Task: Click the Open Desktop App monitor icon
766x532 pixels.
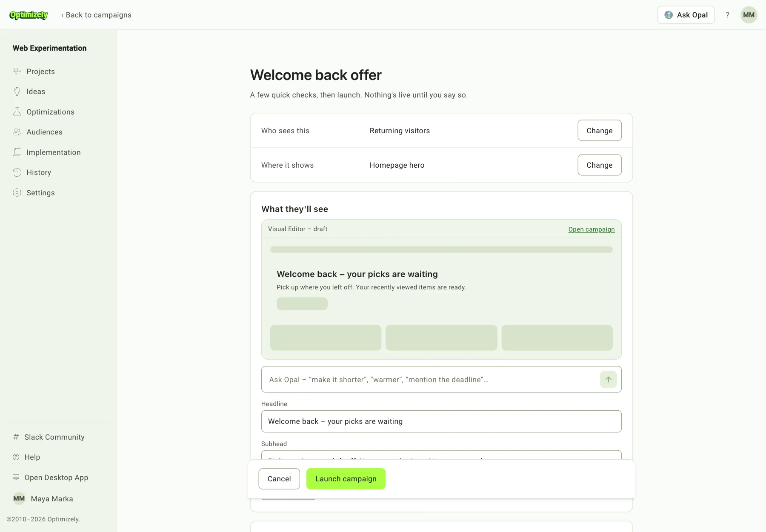Action: [16, 477]
